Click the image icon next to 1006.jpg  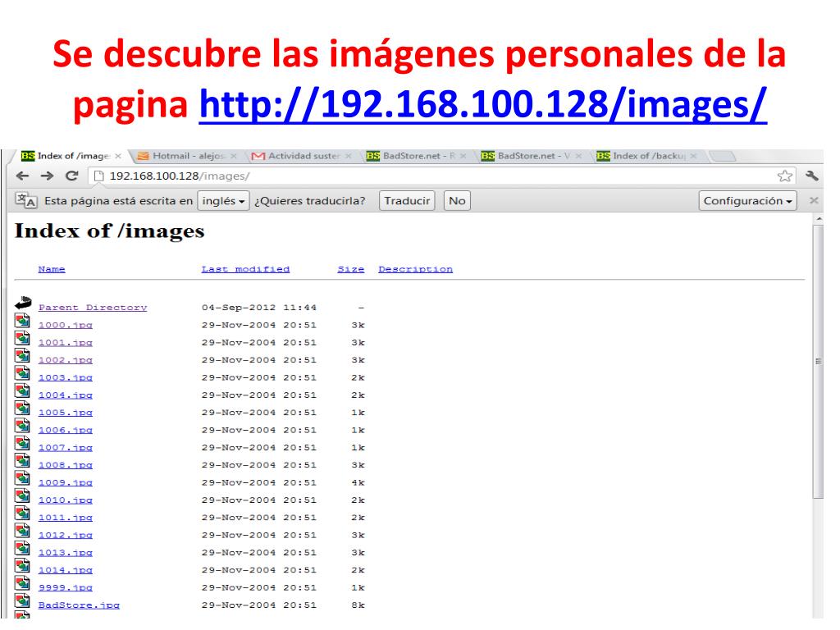point(22,426)
